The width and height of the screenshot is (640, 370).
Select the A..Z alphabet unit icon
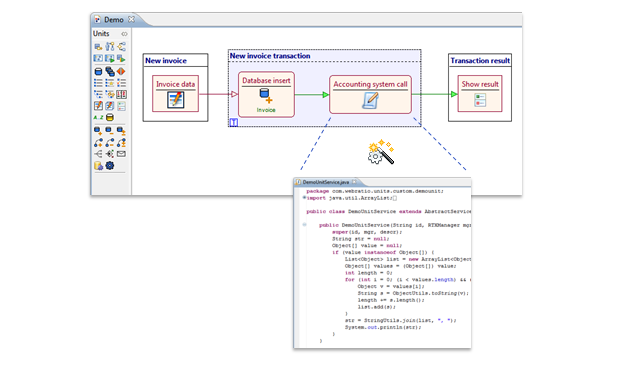98,117
